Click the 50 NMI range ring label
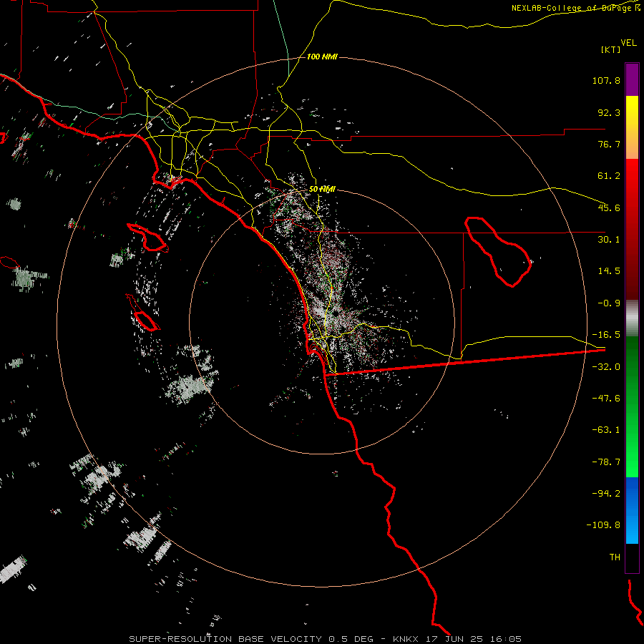Image resolution: width=644 pixels, height=644 pixels. click(x=322, y=189)
